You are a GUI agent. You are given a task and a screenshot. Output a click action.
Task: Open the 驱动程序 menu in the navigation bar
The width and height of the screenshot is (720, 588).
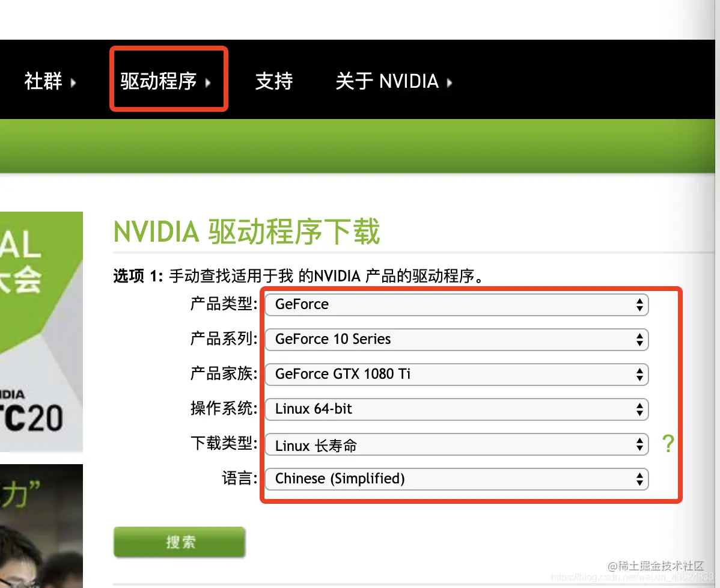click(166, 82)
